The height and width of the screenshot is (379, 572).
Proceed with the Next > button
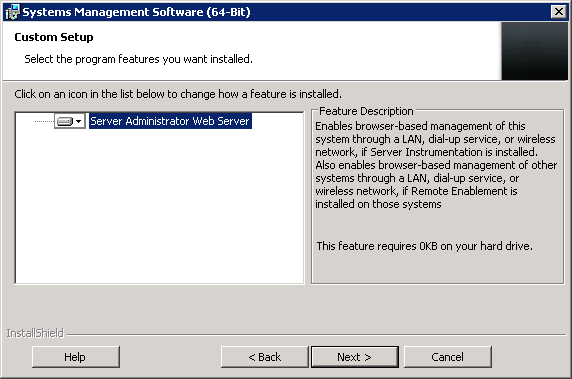coord(355,357)
